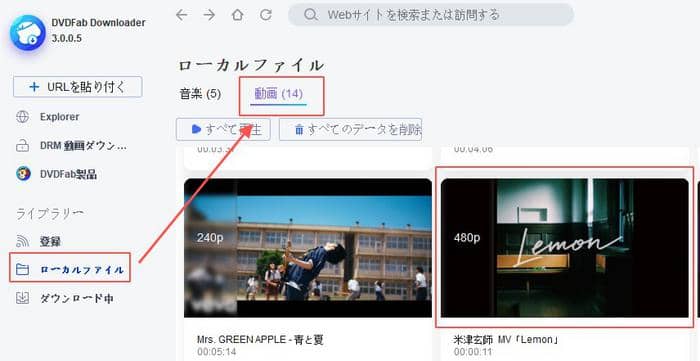700x361 pixels.
Task: Click the DVDFab Downloader 3.0.0.5 title text
Action: (x=99, y=30)
